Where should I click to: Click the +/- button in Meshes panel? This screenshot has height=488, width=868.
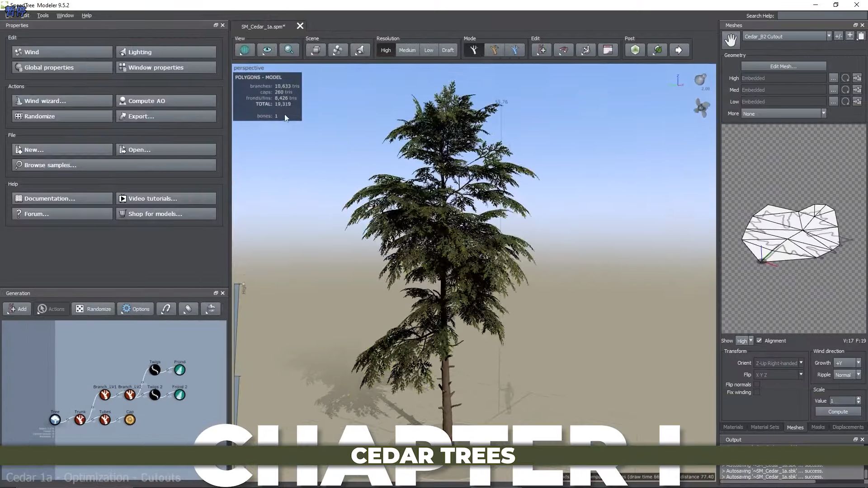[x=839, y=37]
